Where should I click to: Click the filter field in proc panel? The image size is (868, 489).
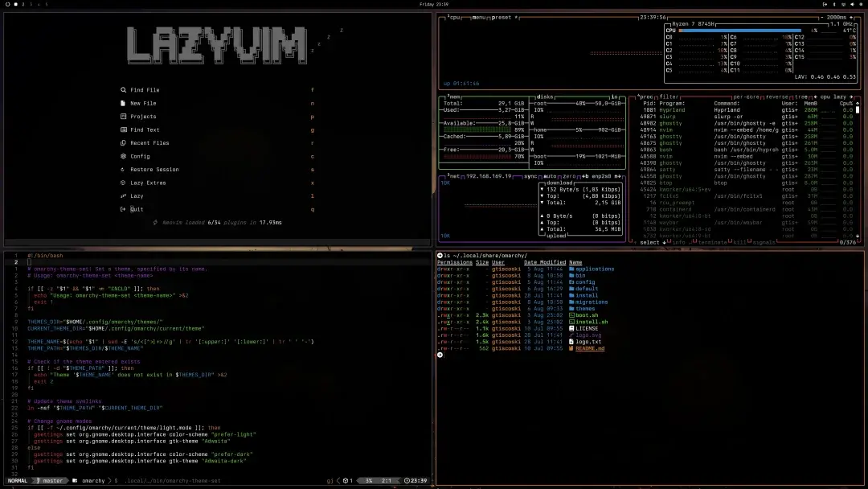click(669, 97)
